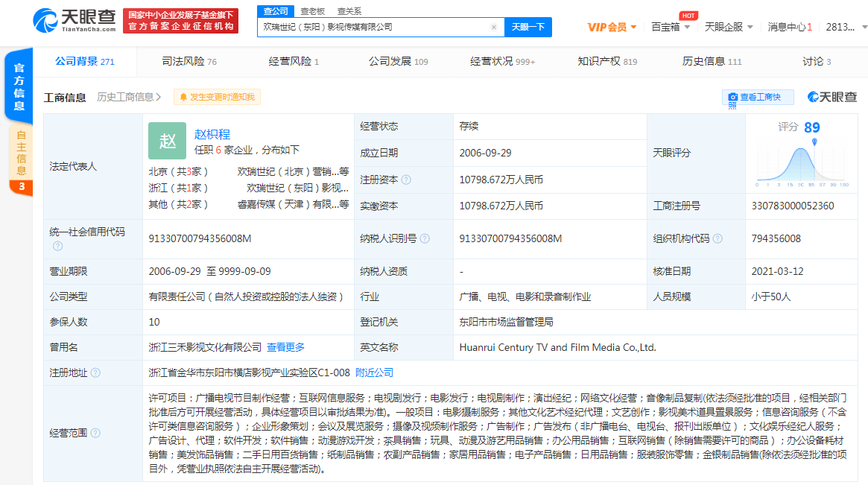Click the English name Huanrui Century TV text
This screenshot has width=868, height=485.
click(x=557, y=347)
